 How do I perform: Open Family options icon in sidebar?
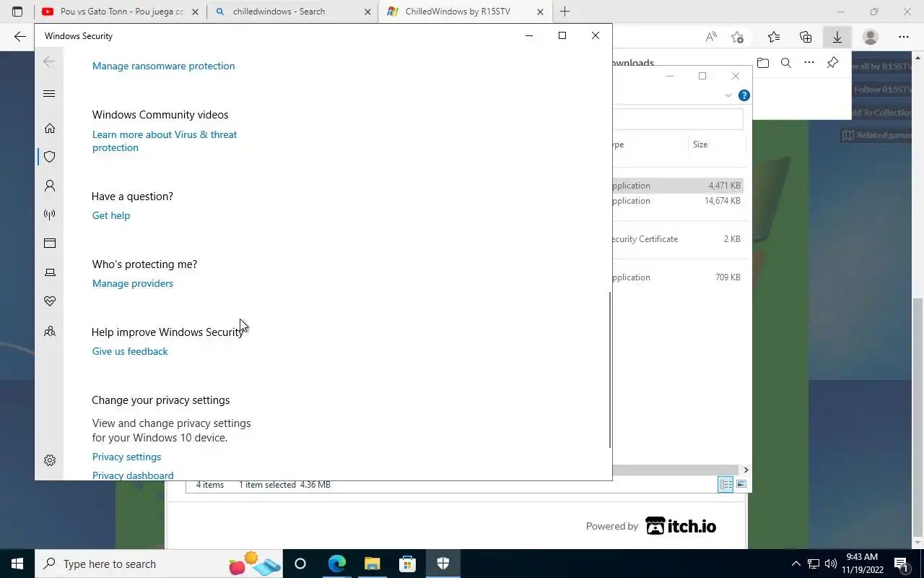(50, 332)
